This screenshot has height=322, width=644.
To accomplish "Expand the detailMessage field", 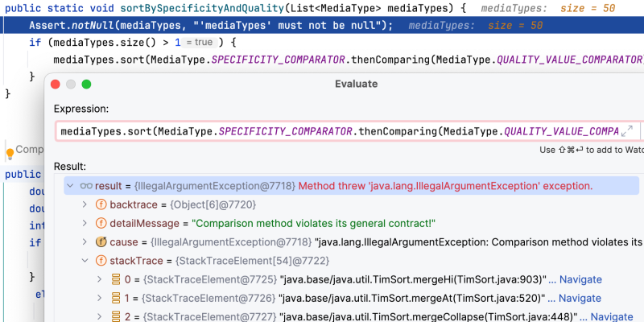I will (85, 223).
